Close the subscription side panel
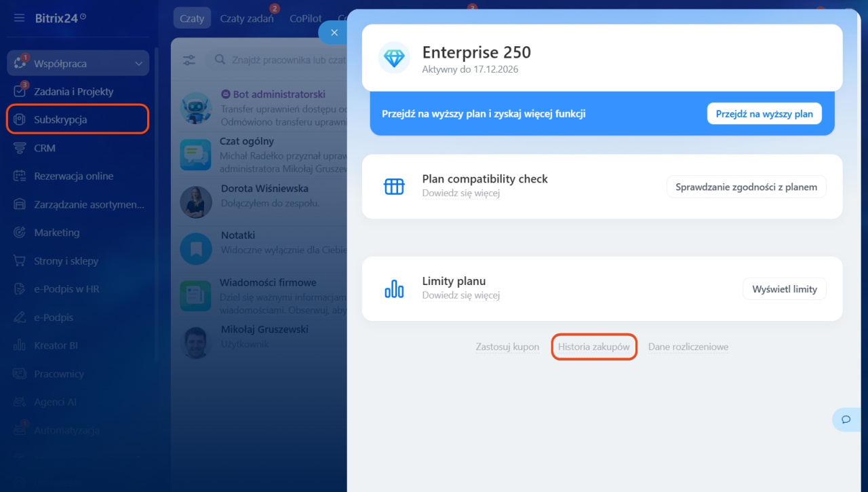The height and width of the screenshot is (492, 868). tap(334, 33)
